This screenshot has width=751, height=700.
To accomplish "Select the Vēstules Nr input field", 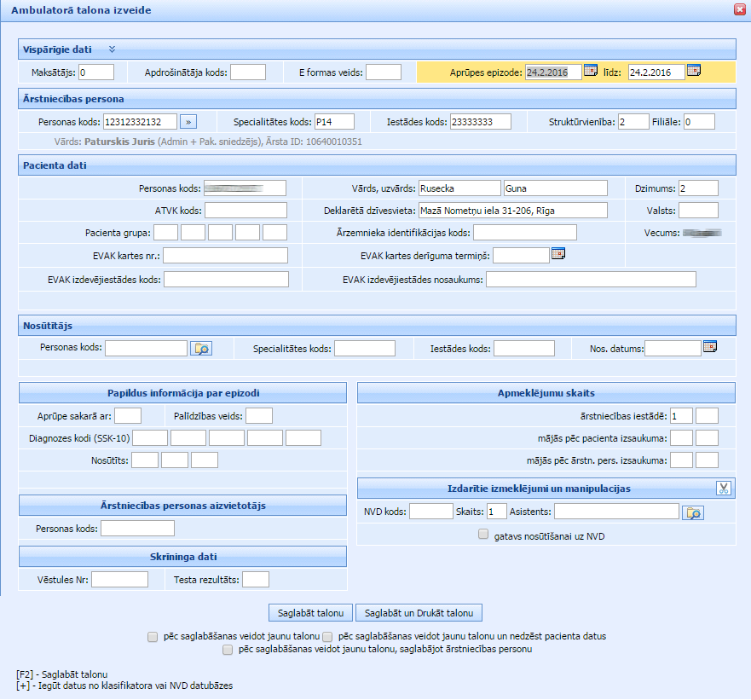I will 119,580.
